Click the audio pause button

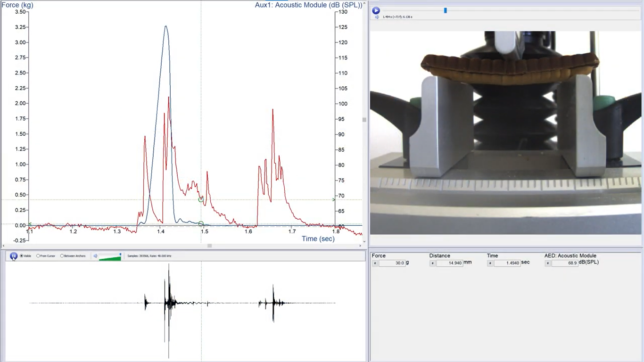tap(14, 256)
